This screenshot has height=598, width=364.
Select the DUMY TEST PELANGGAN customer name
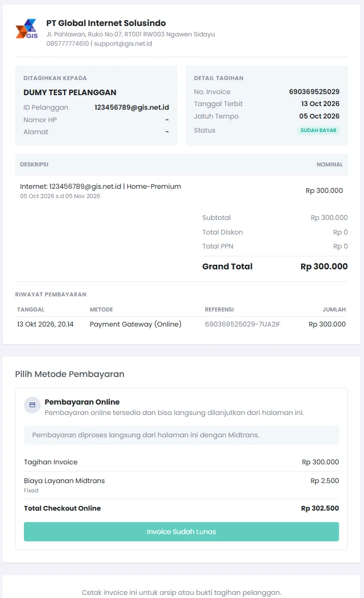click(x=70, y=93)
